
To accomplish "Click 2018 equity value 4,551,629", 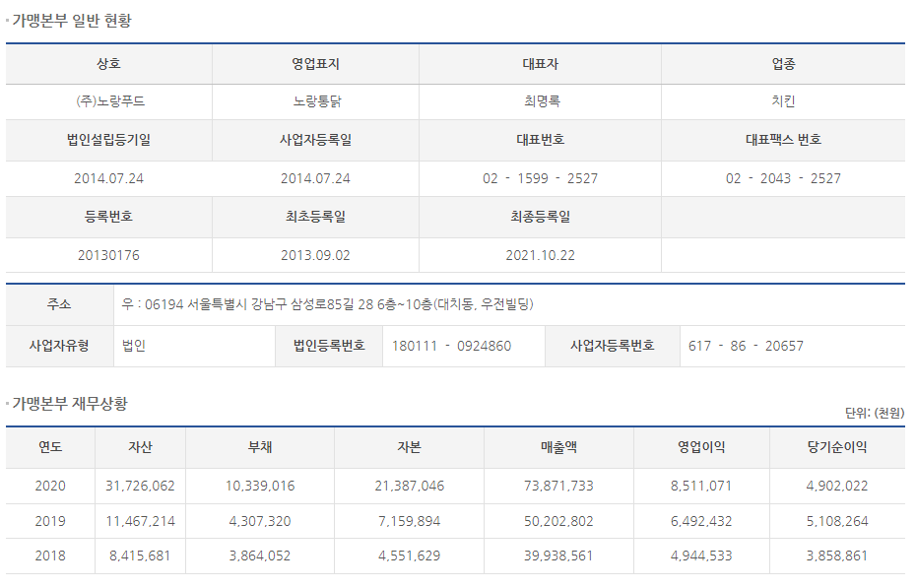I will pos(409,555).
